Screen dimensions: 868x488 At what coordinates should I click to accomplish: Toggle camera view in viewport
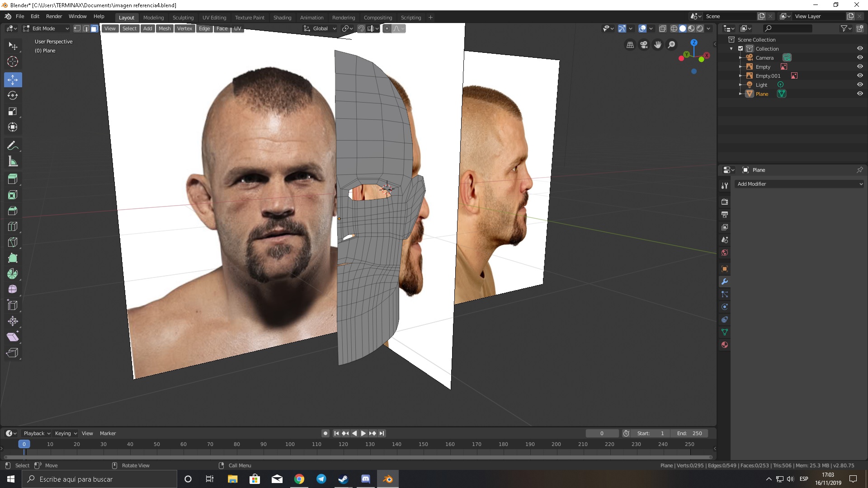644,45
